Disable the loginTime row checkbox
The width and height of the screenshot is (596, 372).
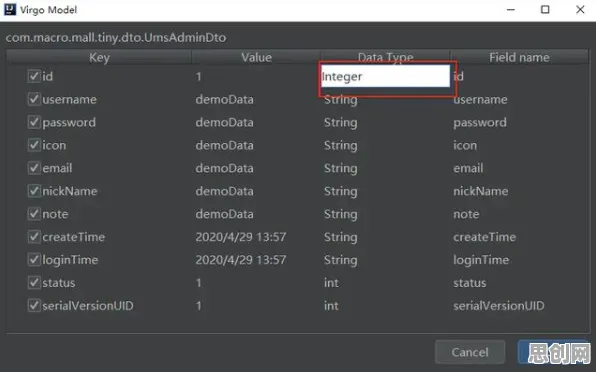[x=34, y=260]
